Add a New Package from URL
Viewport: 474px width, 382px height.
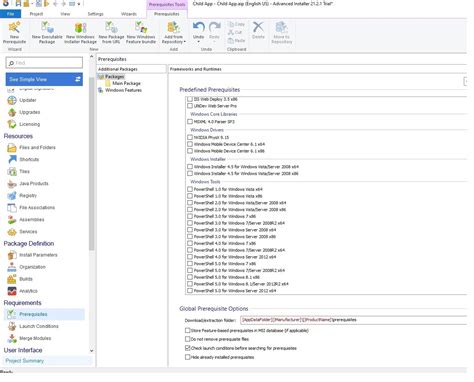point(111,33)
